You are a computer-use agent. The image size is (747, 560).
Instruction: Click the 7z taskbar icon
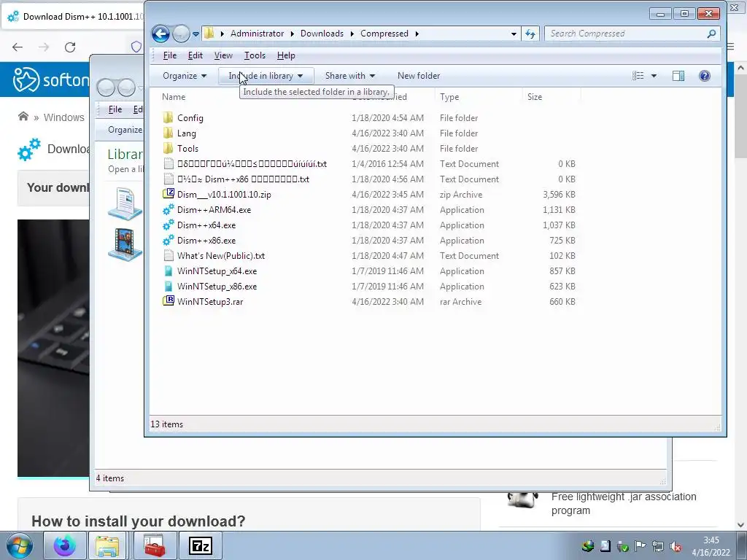[x=200, y=545]
